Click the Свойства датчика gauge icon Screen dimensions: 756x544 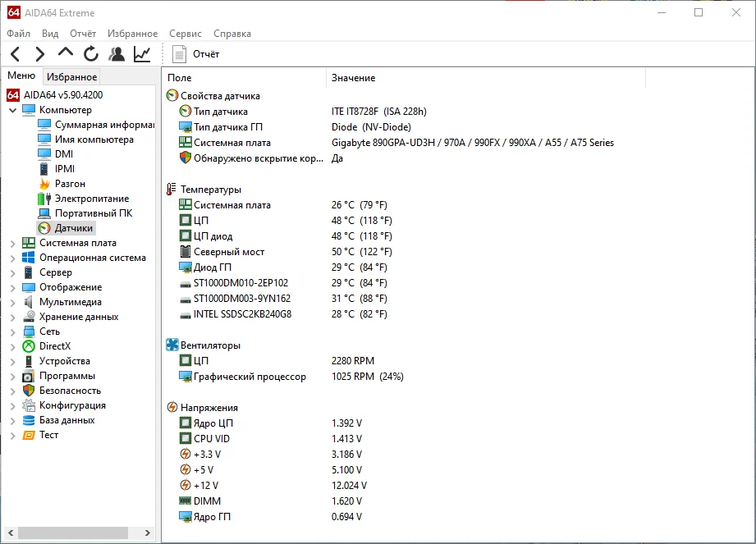(172, 95)
